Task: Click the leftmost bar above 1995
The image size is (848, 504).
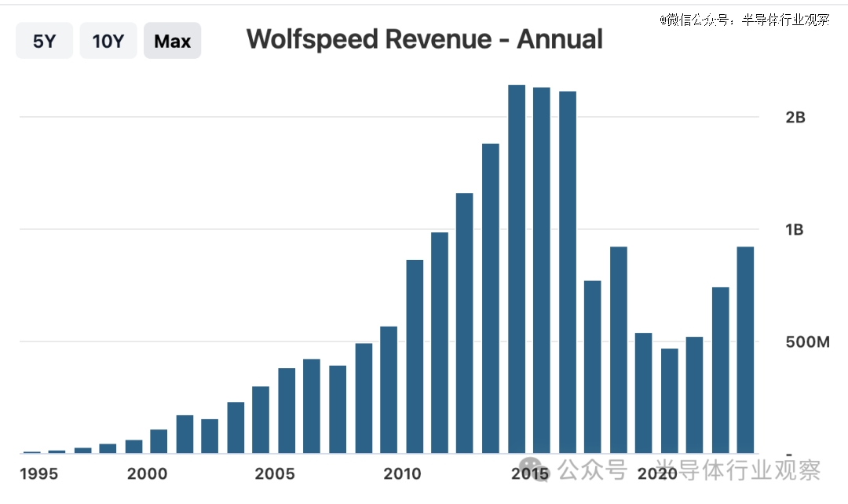Action: coord(32,451)
